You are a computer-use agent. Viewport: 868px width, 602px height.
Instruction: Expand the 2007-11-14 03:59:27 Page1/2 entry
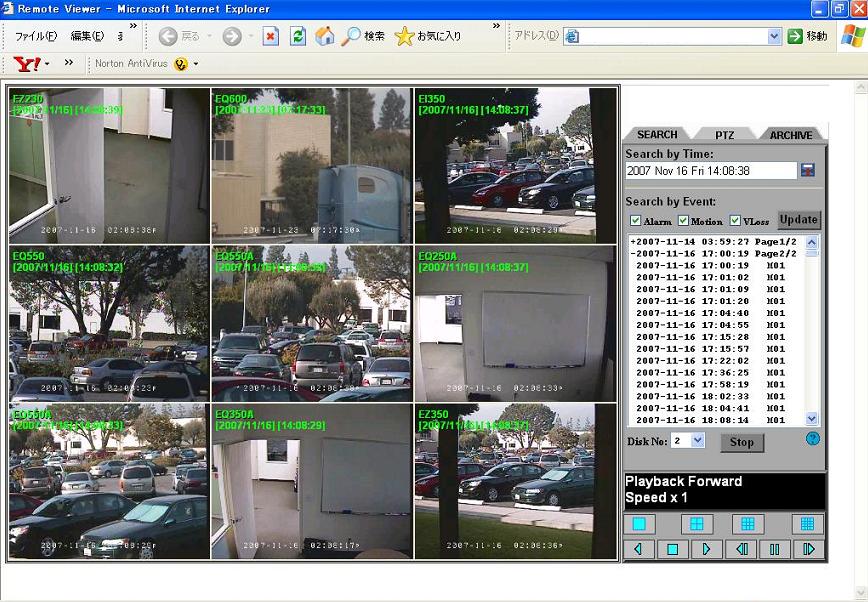(714, 242)
